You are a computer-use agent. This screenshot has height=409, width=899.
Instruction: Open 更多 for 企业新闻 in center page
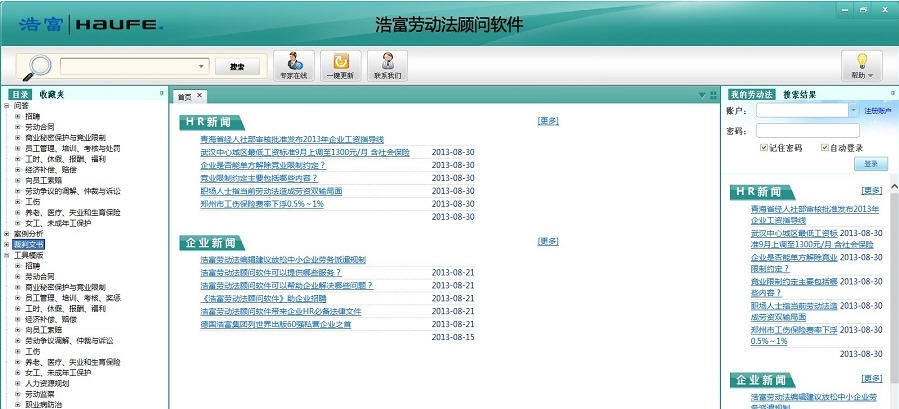548,241
